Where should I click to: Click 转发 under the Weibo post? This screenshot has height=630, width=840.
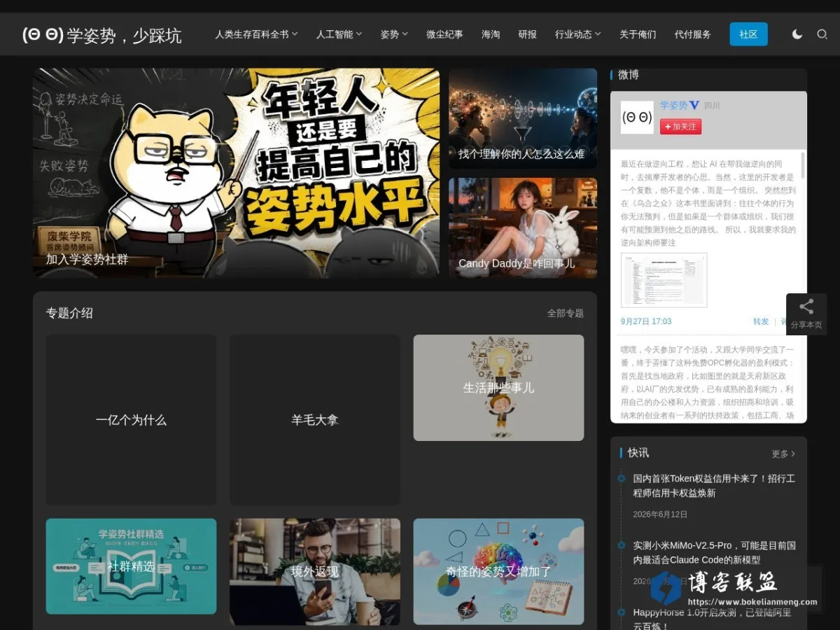761,321
